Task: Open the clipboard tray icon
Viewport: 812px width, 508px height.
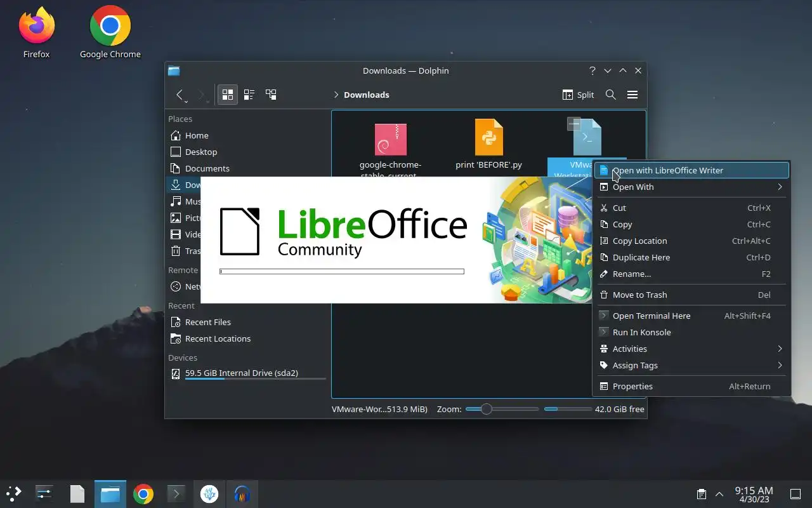Action: click(x=701, y=494)
